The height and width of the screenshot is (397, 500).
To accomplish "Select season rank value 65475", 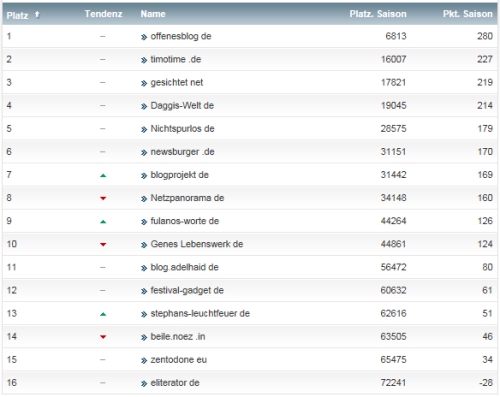I will click(394, 360).
